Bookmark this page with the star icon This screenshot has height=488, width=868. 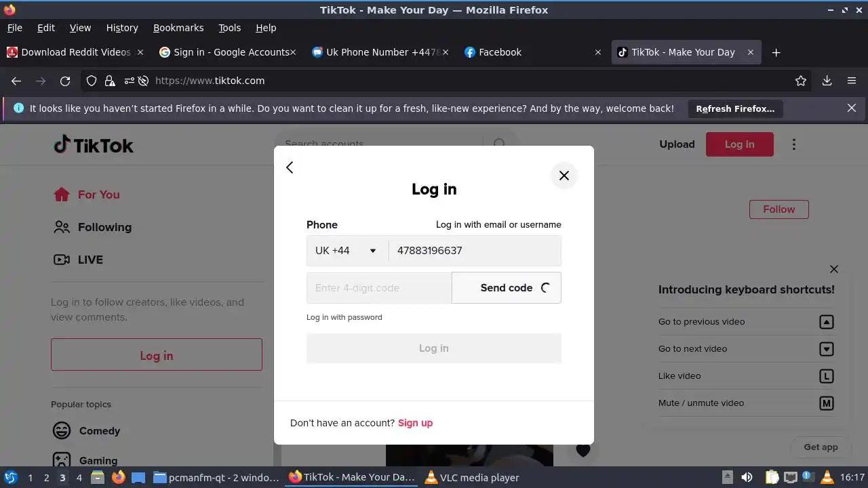[801, 81]
